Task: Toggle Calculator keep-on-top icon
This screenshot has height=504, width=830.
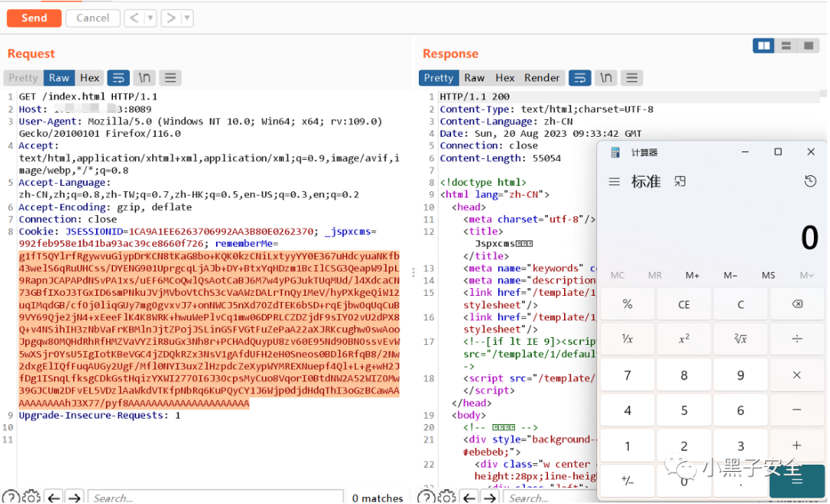Action: [680, 182]
